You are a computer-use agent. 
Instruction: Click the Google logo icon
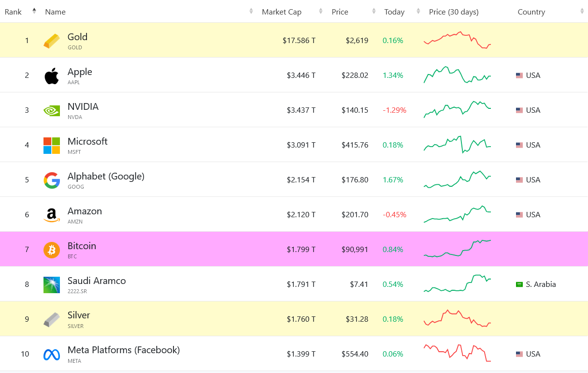(x=52, y=180)
